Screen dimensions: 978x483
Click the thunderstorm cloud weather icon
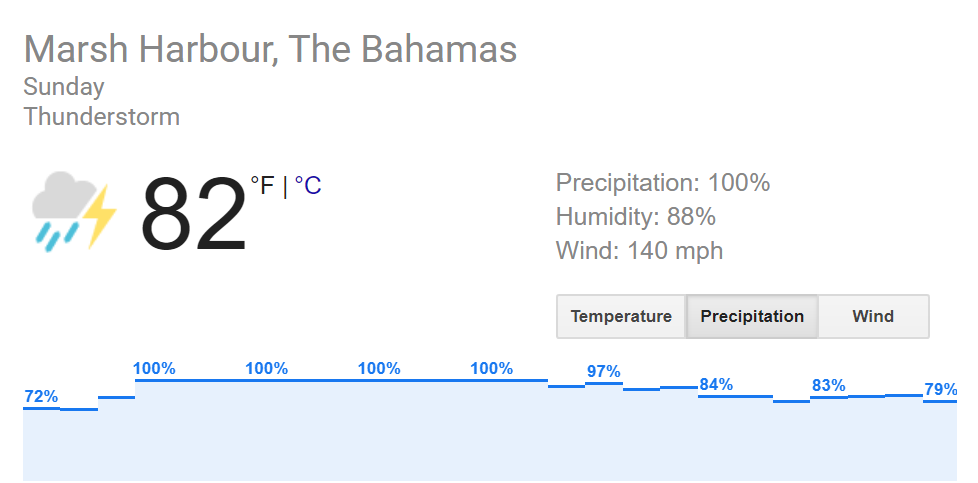pos(74,211)
